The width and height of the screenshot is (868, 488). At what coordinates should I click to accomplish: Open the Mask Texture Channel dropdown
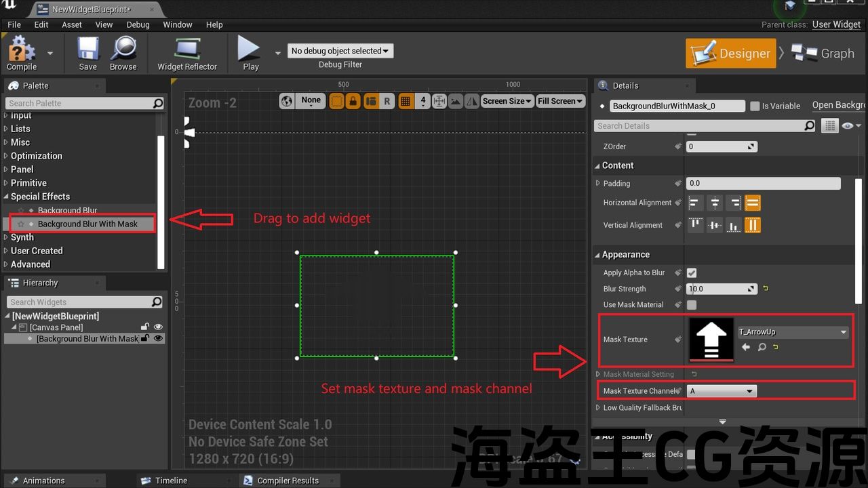click(722, 391)
